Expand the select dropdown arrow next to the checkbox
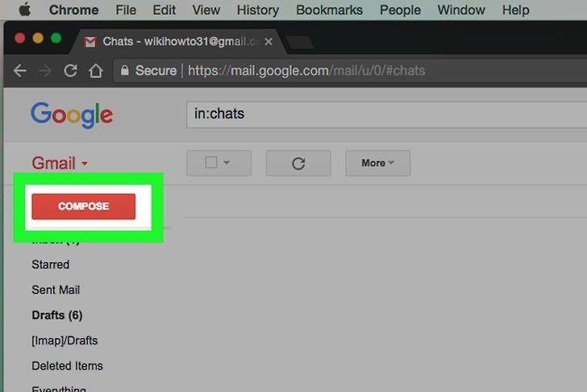587x392 pixels. [x=227, y=162]
